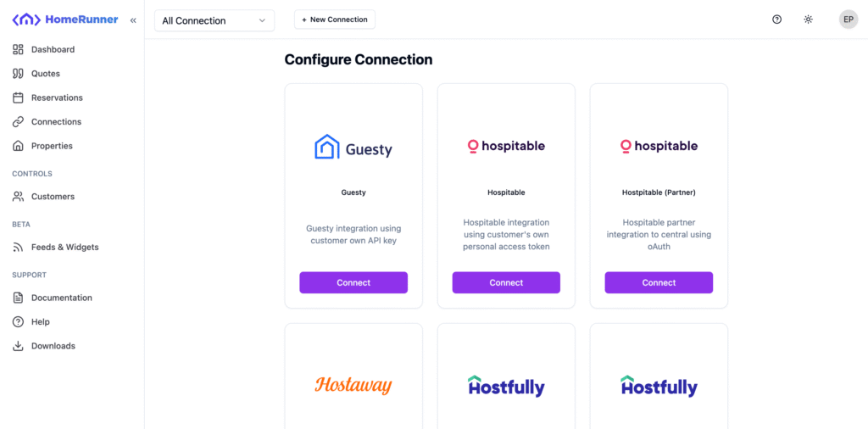Click the New Connection button
Screen dimensions: 868x429
click(x=334, y=19)
